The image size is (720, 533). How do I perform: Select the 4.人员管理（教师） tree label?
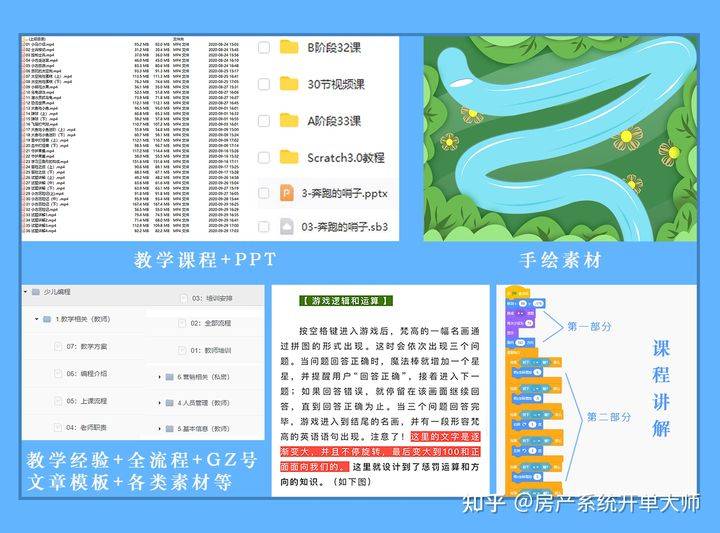point(203,403)
